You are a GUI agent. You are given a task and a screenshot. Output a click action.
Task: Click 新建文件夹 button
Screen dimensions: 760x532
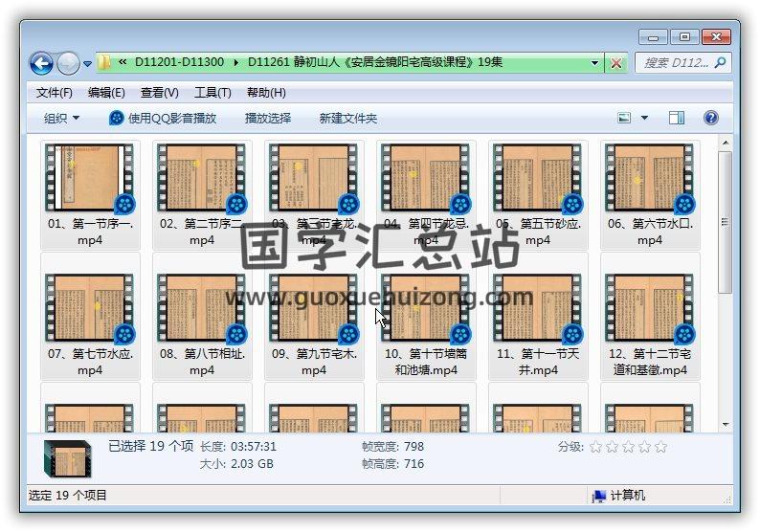pos(347,118)
